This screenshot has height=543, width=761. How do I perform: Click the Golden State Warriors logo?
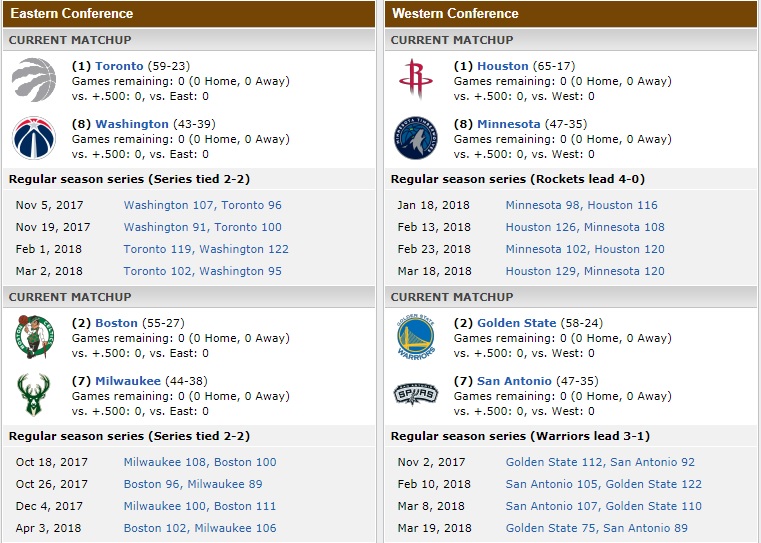point(416,337)
